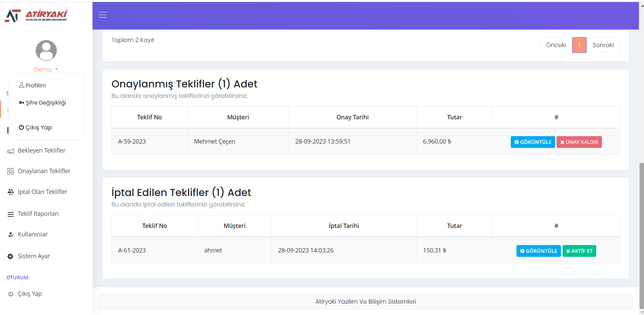Screen dimensions: 644x315
Task: Click Atiryaki Yazılım Ve Bilişim Sistemleri footer
Action: click(366, 302)
